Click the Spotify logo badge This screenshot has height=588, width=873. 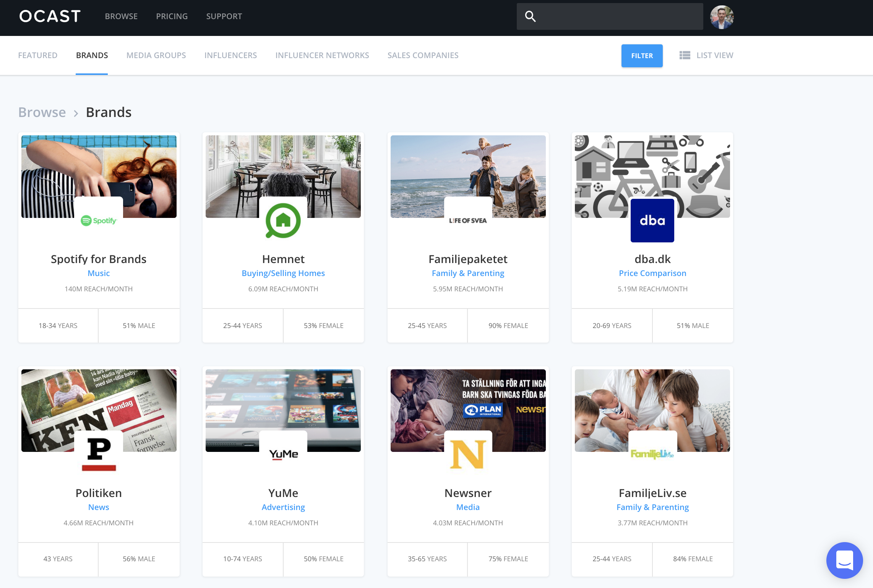[99, 221]
